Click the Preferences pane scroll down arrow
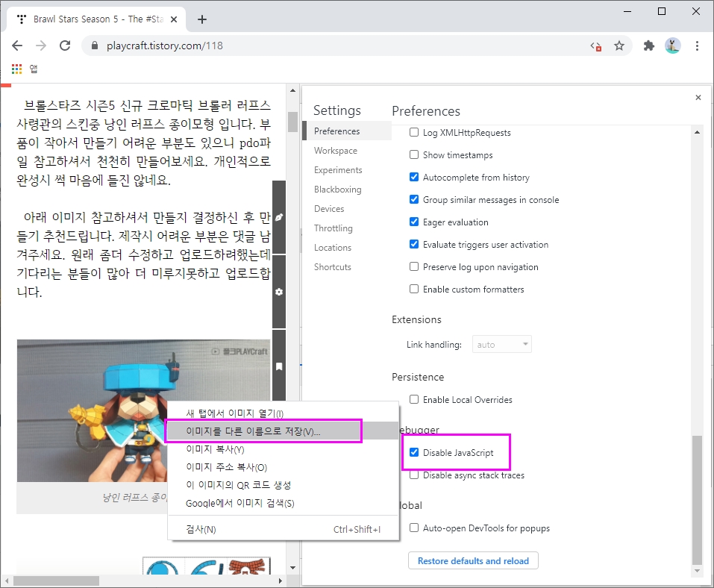 (x=697, y=571)
